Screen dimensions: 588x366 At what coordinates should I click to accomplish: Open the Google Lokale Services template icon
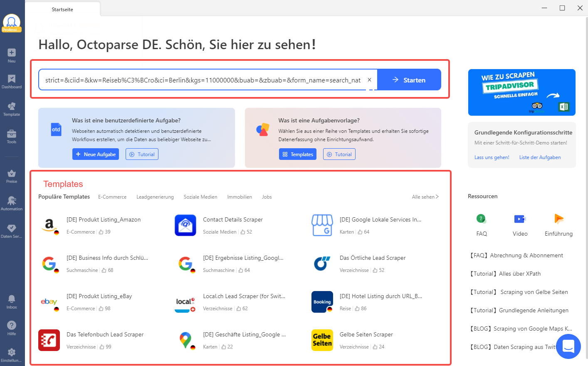coord(322,225)
